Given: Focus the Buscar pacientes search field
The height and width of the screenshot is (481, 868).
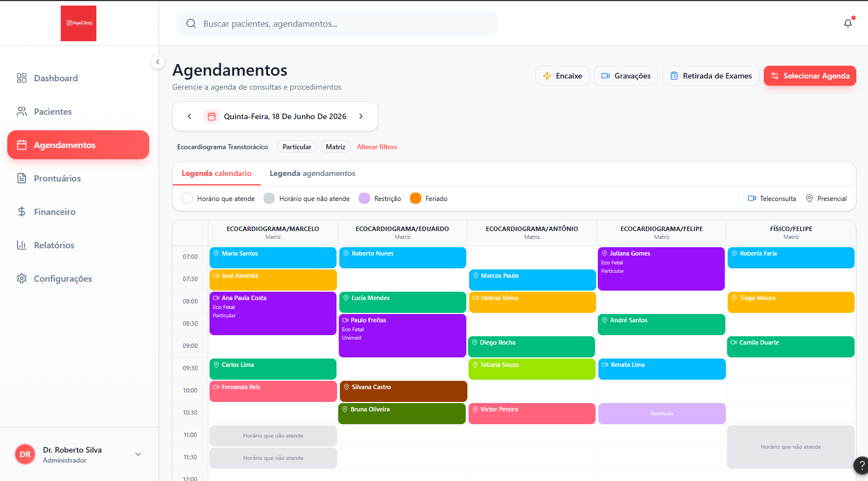Looking at the screenshot, I should (337, 23).
